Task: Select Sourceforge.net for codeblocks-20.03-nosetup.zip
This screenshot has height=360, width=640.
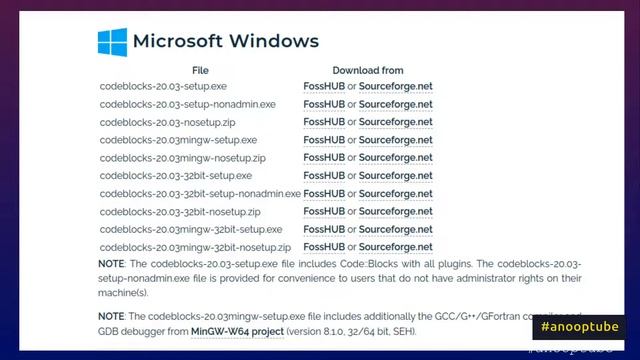Action: tap(396, 122)
